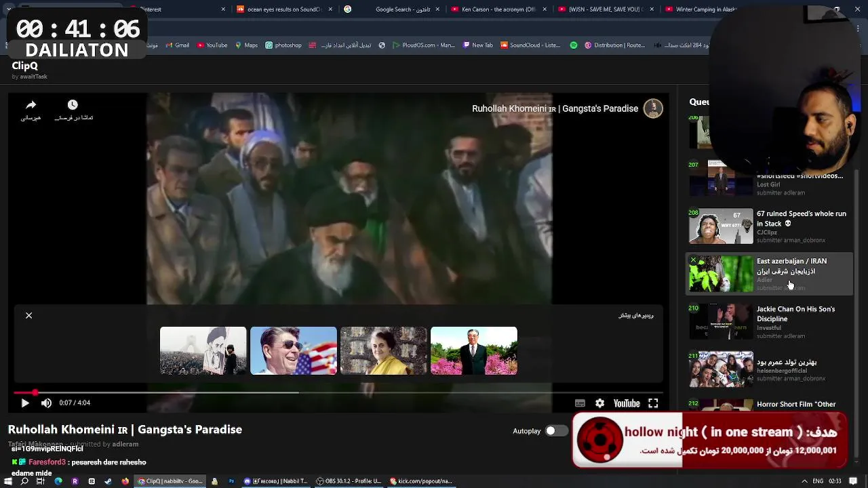Select queue item Horror Short Film
The image size is (868, 488).
769,404
